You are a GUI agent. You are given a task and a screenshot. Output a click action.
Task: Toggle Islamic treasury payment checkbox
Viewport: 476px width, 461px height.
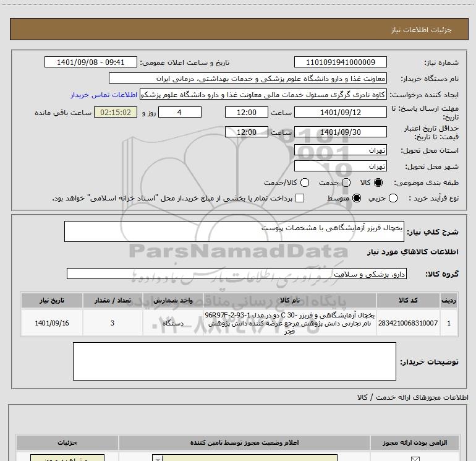300,198
